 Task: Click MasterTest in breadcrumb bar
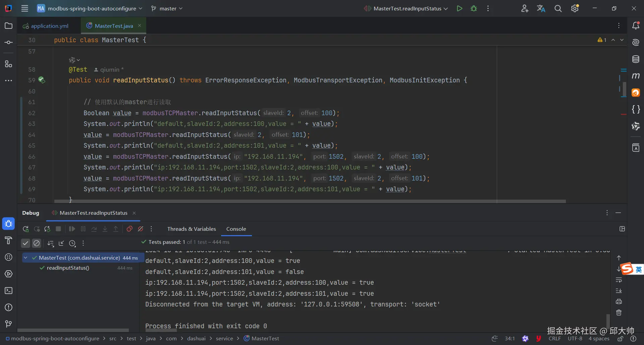tap(265, 339)
